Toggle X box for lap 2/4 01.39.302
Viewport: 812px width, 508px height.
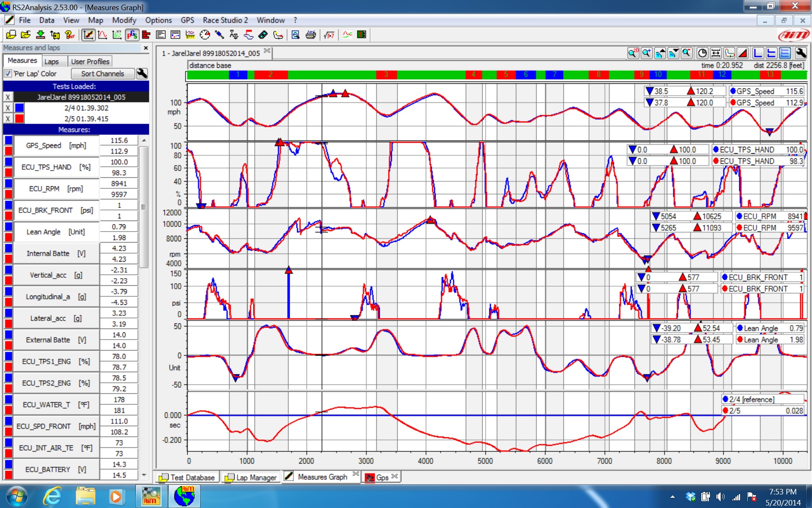coord(8,108)
